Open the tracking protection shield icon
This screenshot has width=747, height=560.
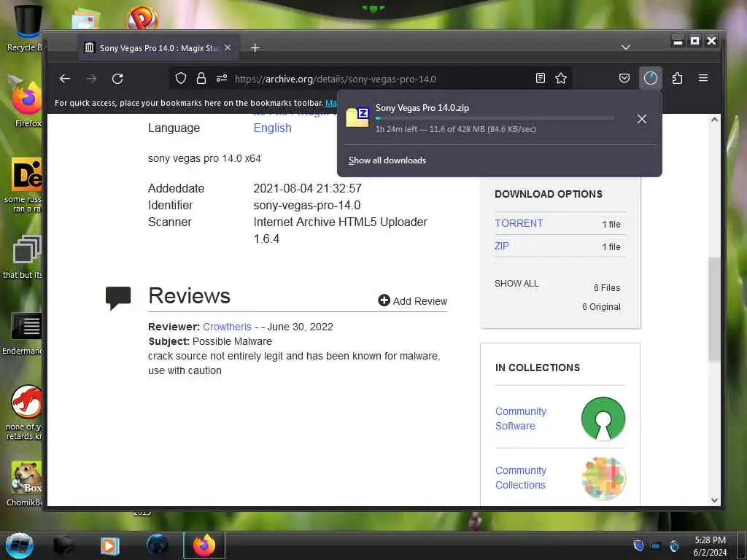click(181, 78)
